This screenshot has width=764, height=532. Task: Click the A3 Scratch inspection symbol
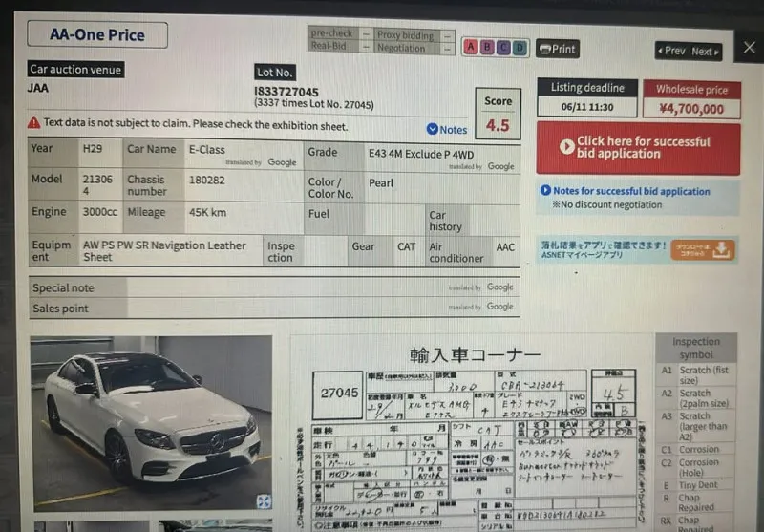696,426
